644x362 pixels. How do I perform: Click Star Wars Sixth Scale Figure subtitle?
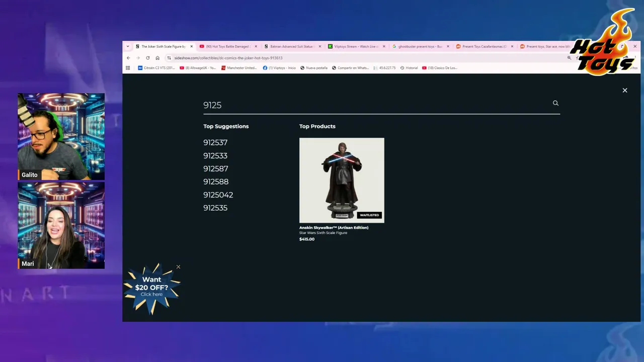(x=323, y=233)
